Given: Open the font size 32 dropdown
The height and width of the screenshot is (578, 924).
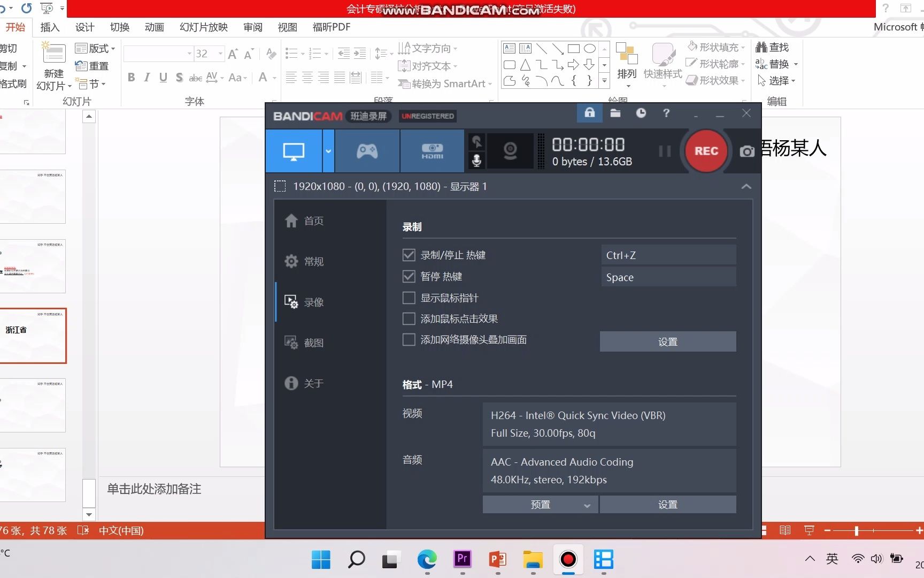Looking at the screenshot, I should pyautogui.click(x=220, y=54).
